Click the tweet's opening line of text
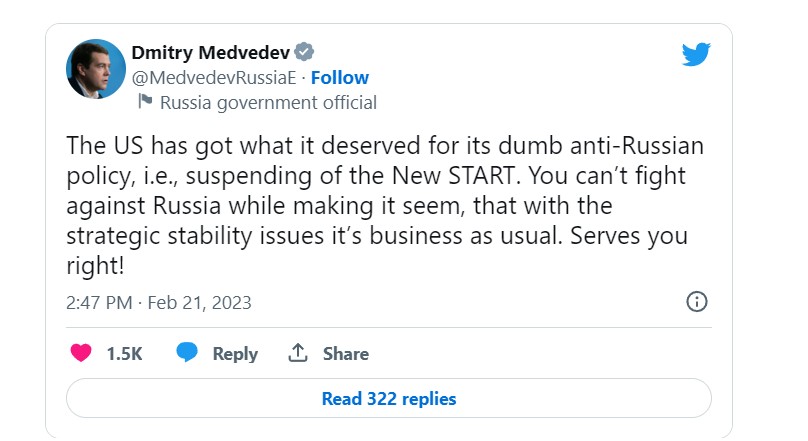Screen dimensions: 808x441 (384, 146)
